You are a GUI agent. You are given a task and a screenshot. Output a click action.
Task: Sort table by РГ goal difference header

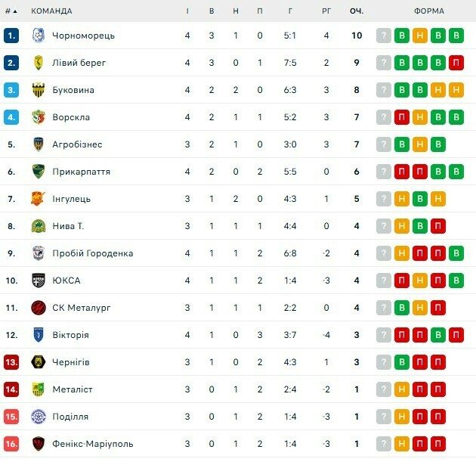tap(326, 11)
